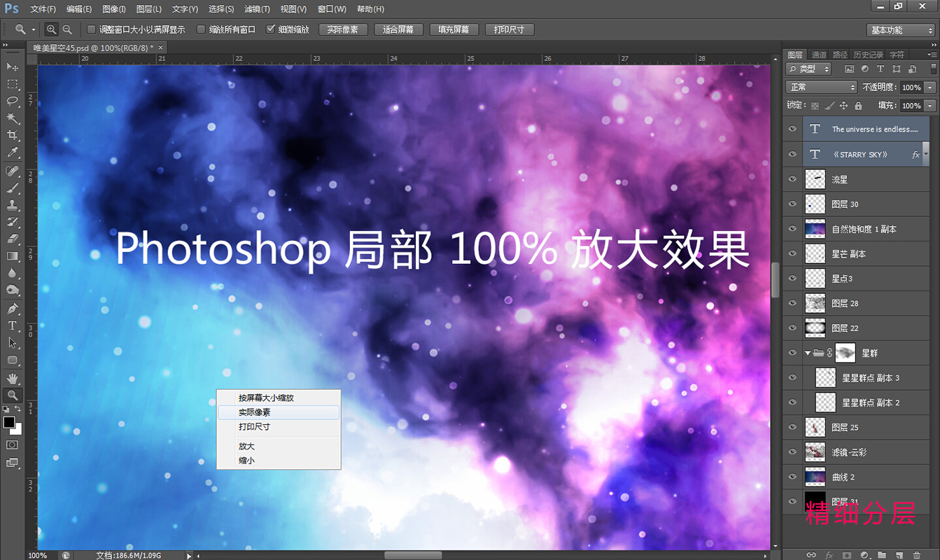Image resolution: width=940 pixels, height=560 pixels.
Task: Enable 缩放所有窗口 checkbox
Action: tap(201, 29)
